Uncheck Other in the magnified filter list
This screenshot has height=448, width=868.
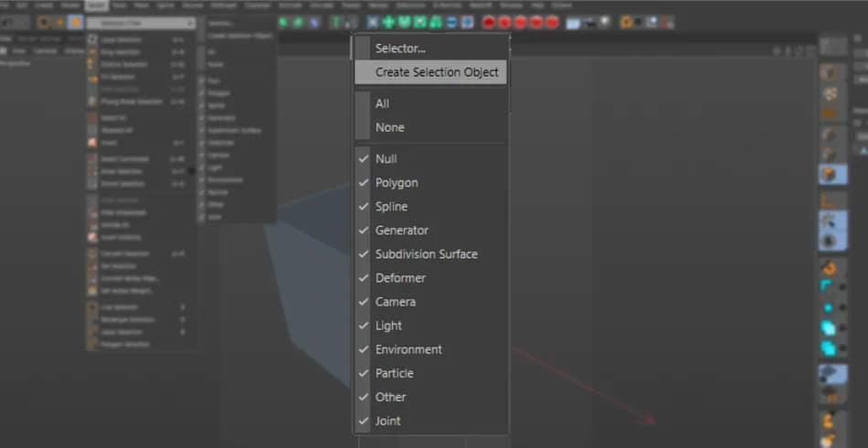pos(429,397)
